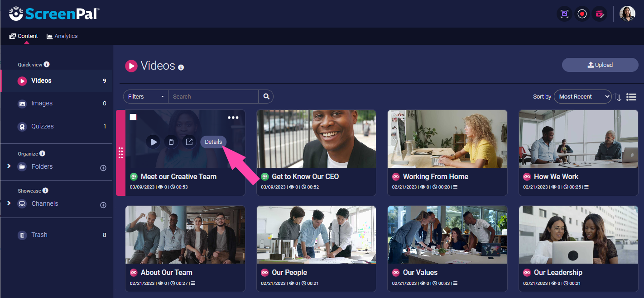Screen dimensions: 644x298
Task: Open the How We Work thumbnail
Action: (x=578, y=139)
